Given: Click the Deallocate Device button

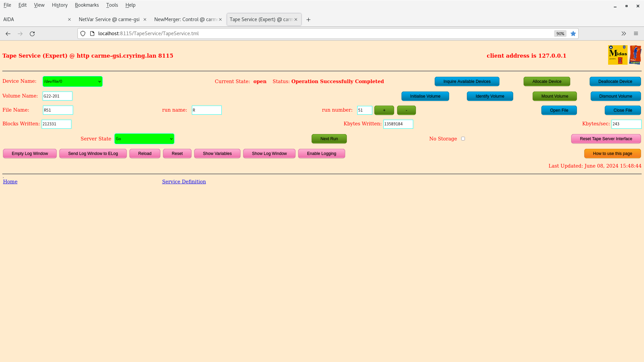Looking at the screenshot, I should tap(615, 81).
